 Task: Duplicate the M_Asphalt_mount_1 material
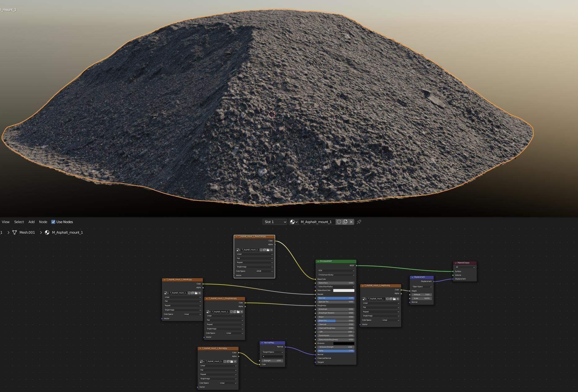click(345, 222)
